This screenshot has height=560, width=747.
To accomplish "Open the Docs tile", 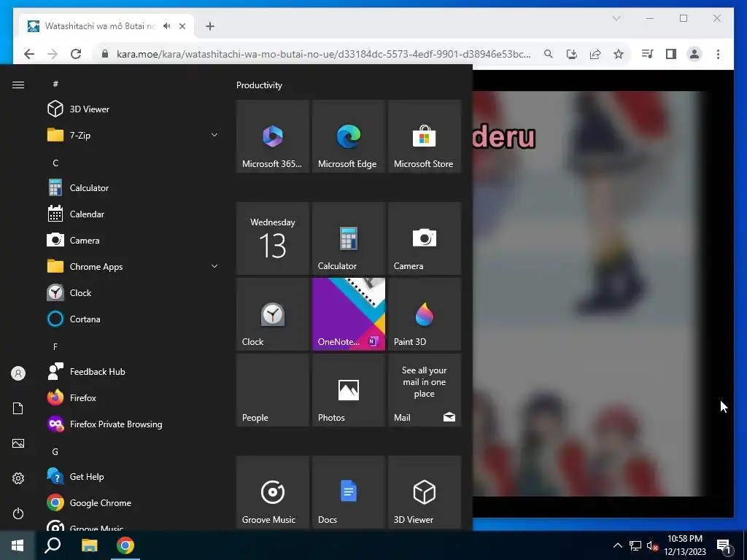I will [x=348, y=492].
